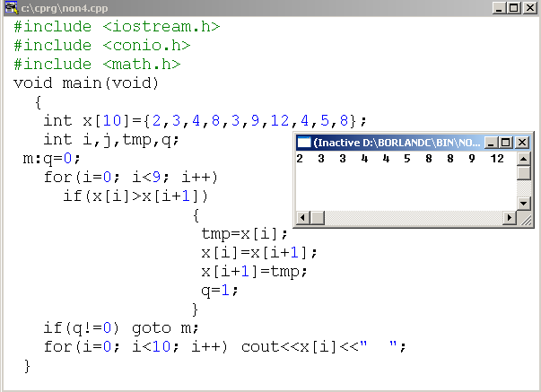Viewport: 541px width, 392px height.
Task: Click the 'if(q!=0) goto m;' line
Action: pos(121,328)
